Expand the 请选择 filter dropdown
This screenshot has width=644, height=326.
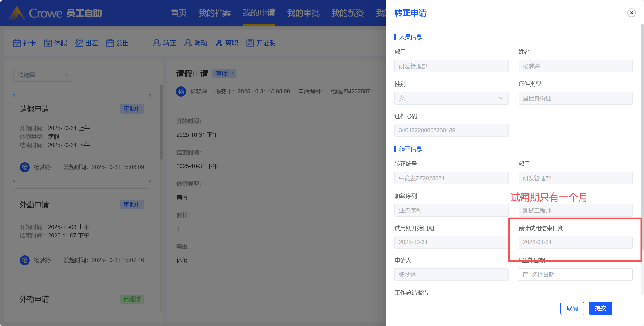click(x=43, y=75)
